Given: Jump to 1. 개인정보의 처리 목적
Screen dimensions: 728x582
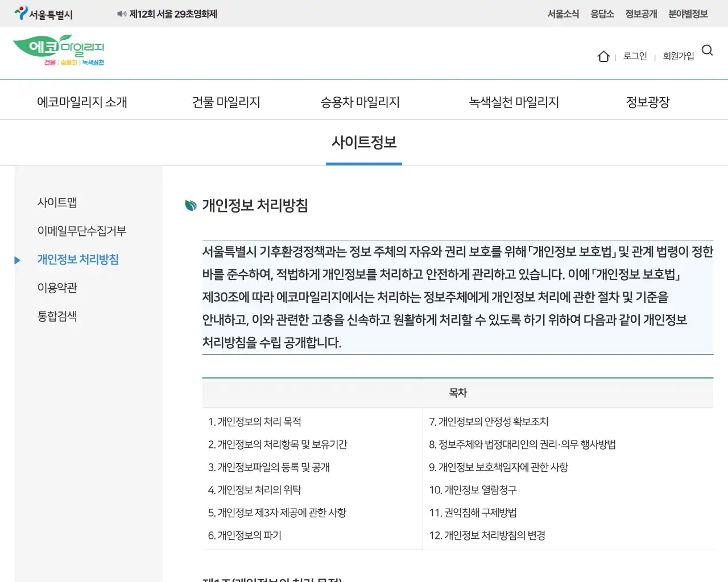Looking at the screenshot, I should (x=255, y=422).
